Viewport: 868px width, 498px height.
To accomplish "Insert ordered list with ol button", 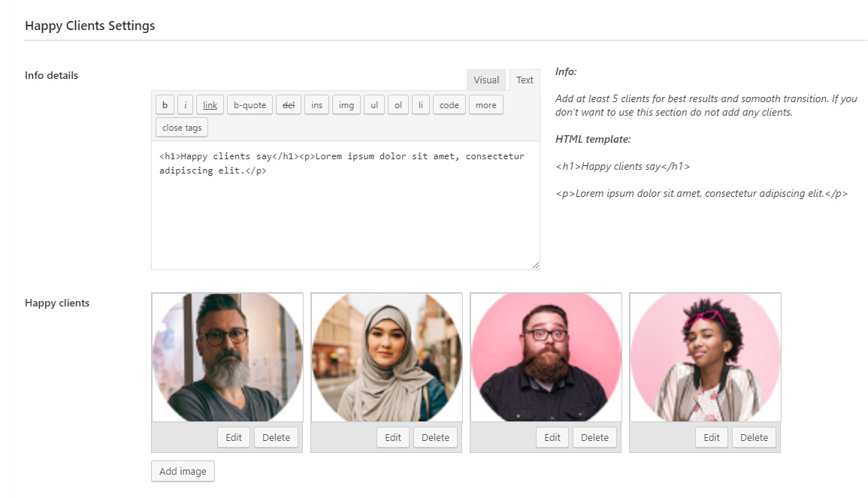I will tap(398, 105).
